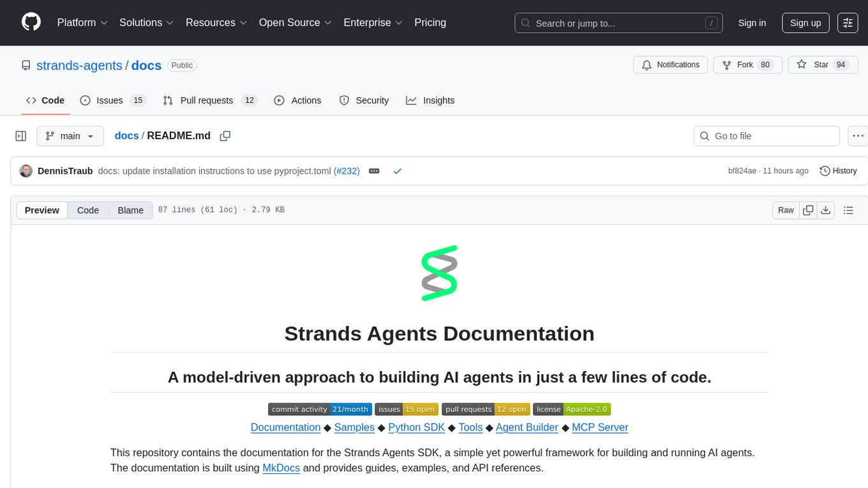Open the issues 15 open badge
Image resolution: width=868 pixels, height=488 pixels.
(x=407, y=409)
